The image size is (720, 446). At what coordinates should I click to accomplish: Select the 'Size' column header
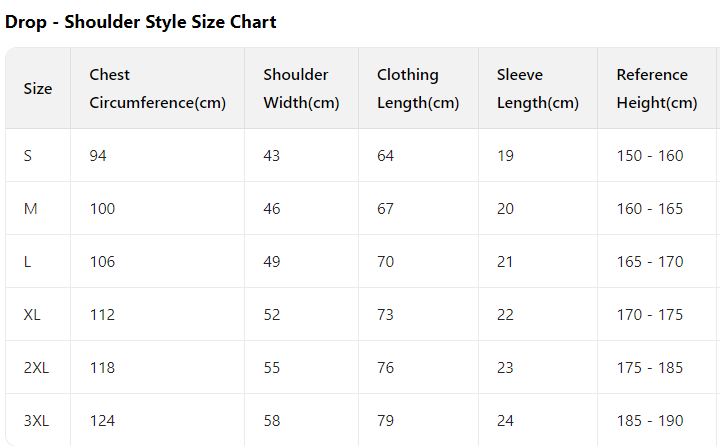coord(38,89)
